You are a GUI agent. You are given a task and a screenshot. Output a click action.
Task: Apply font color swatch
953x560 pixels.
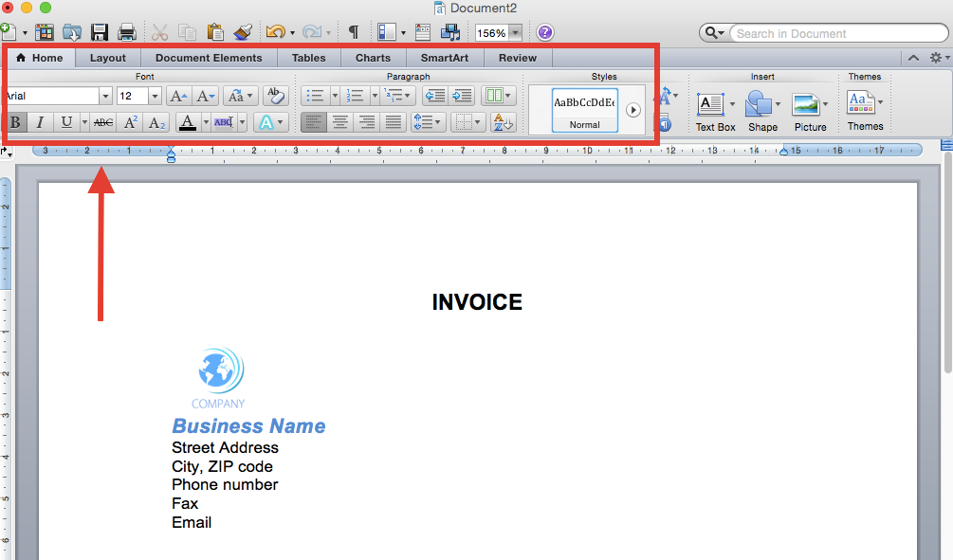coord(188,122)
